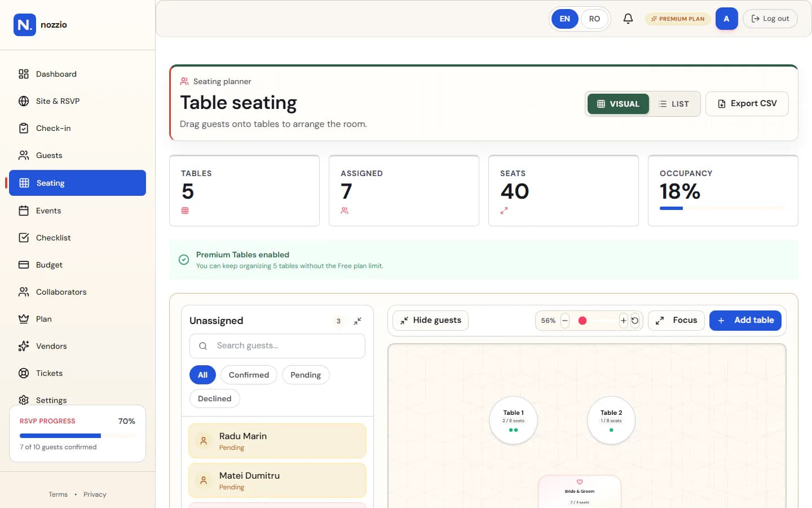Viewport: 812px width, 508px height.
Task: Select the Matei Dumitru guest card
Action: (x=277, y=480)
